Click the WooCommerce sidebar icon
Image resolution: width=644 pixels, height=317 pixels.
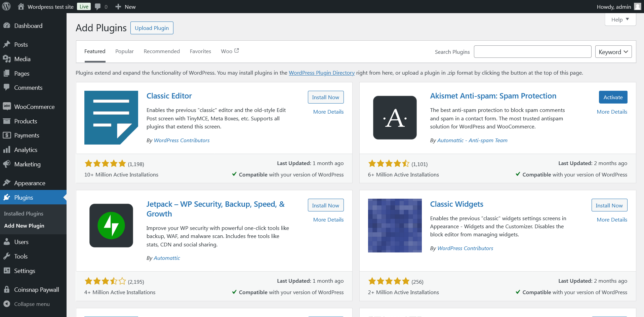pyautogui.click(x=7, y=107)
